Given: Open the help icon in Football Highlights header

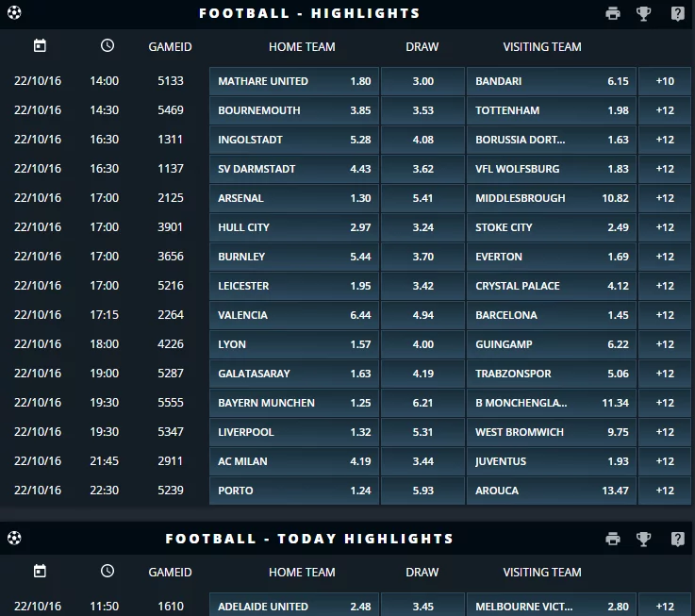Looking at the screenshot, I should click(678, 13).
